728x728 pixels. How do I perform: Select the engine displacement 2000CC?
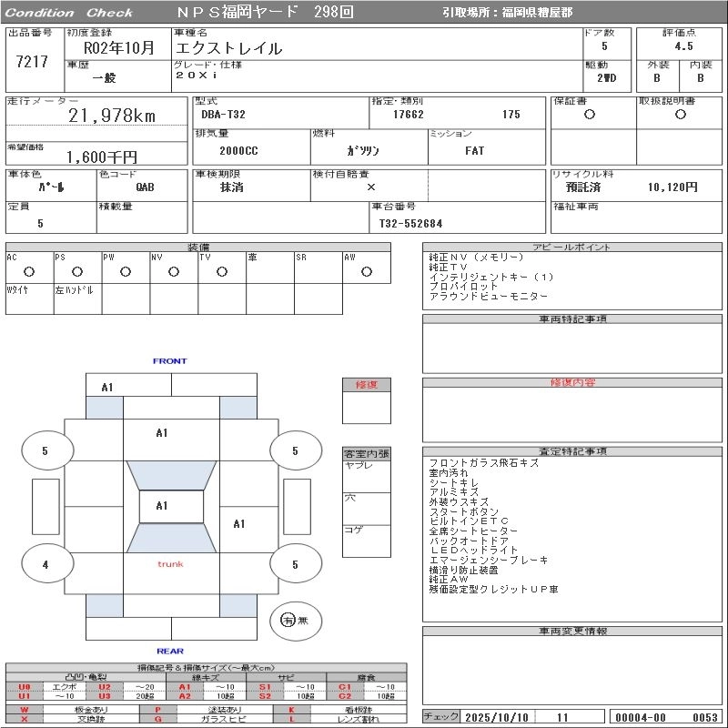(x=238, y=150)
